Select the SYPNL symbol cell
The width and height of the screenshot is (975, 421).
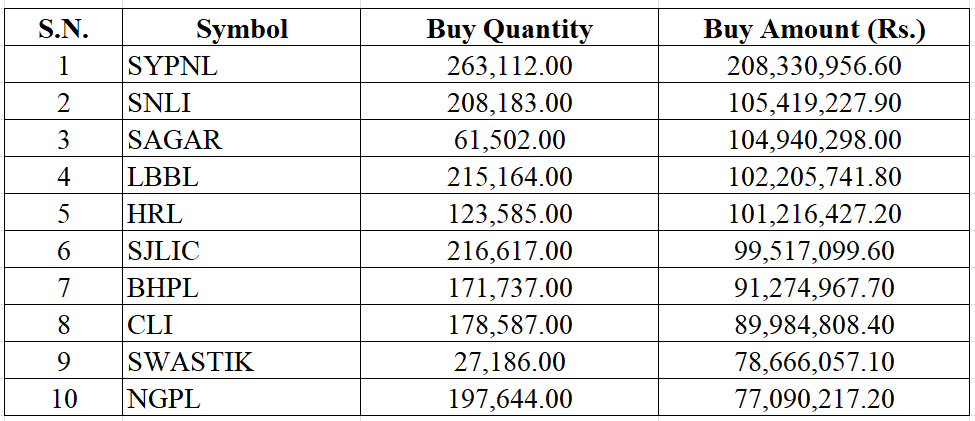(172, 67)
